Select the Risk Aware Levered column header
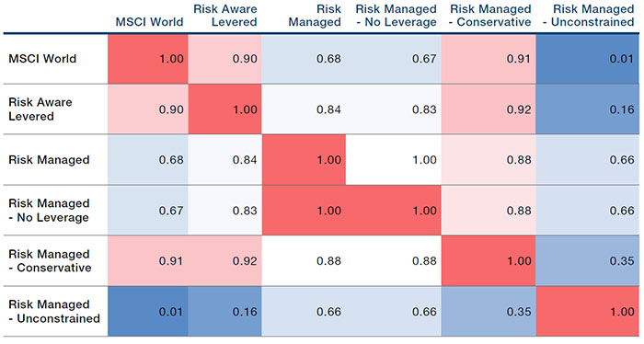Image resolution: width=644 pixels, height=344 pixels. coord(225,16)
